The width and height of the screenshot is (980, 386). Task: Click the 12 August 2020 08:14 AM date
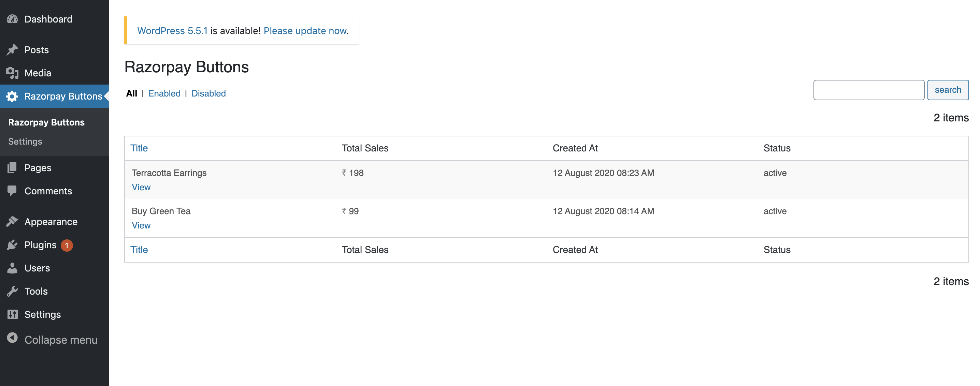tap(603, 211)
